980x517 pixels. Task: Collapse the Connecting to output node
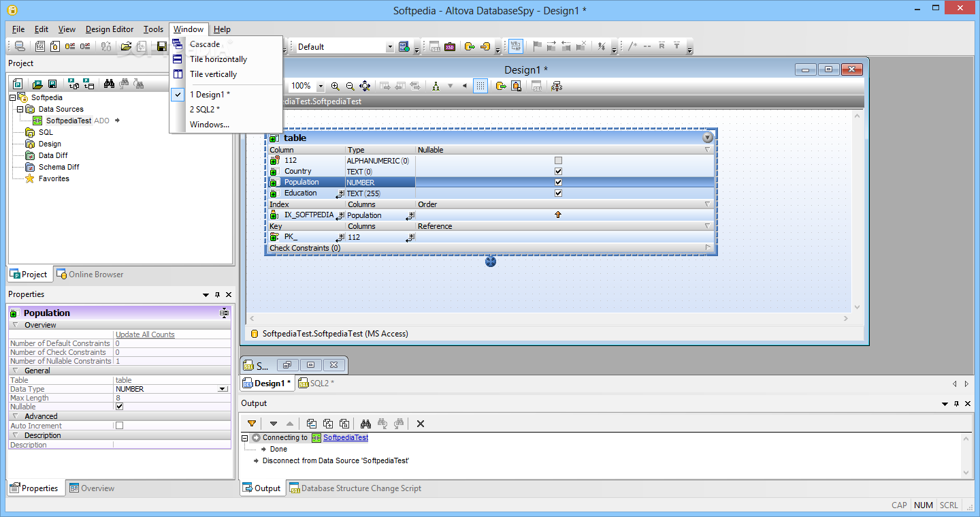coord(246,437)
